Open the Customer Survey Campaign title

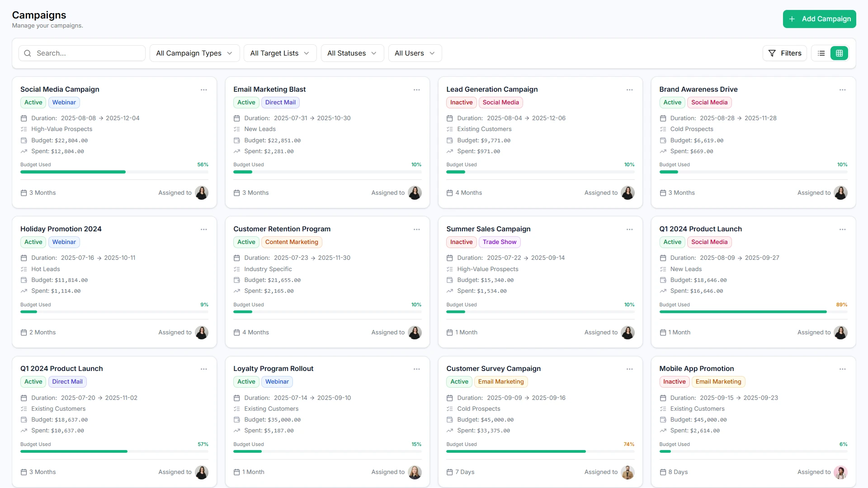[493, 369]
